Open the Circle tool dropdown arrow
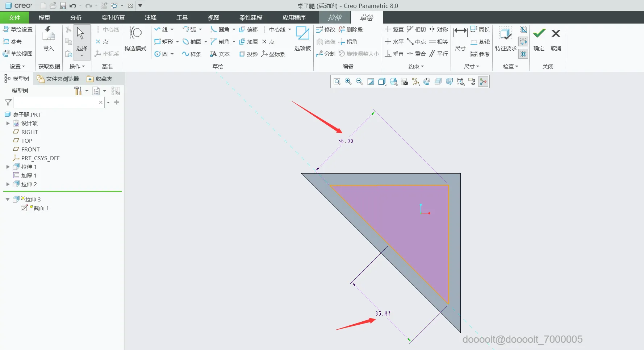Image resolution: width=644 pixels, height=350 pixels. coord(172,54)
